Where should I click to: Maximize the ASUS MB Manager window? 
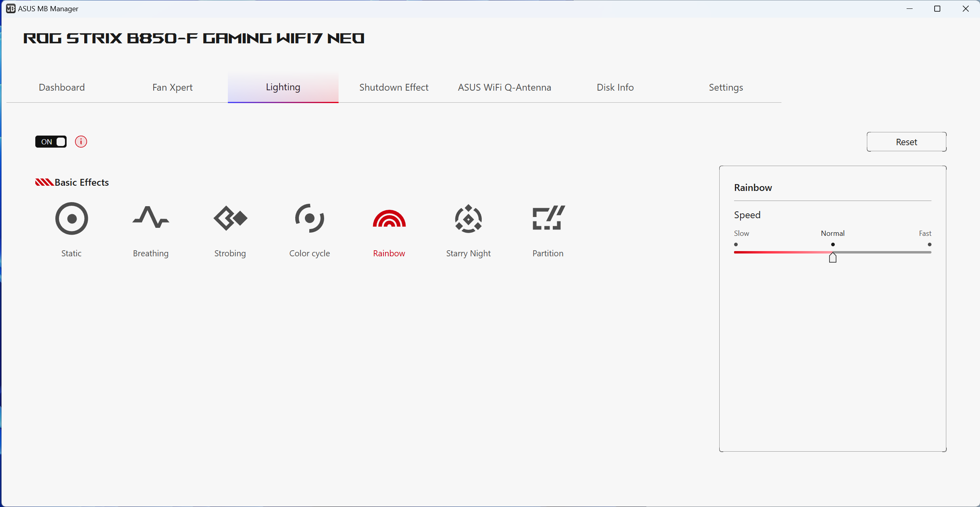click(x=937, y=9)
